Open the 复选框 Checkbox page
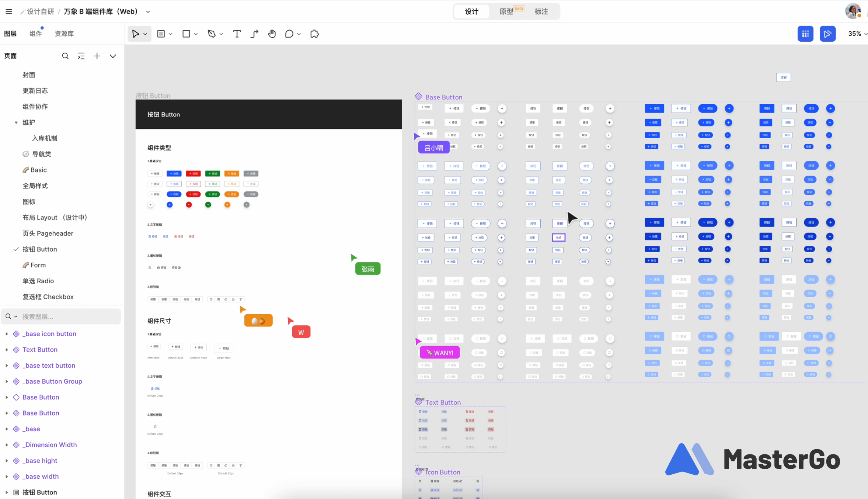The width and height of the screenshot is (868, 499). 48,297
